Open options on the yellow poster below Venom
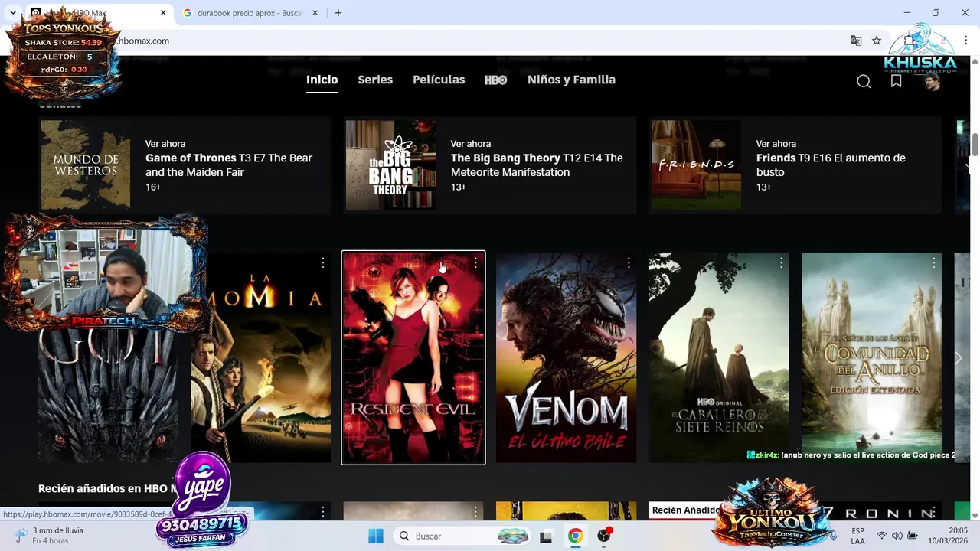Image resolution: width=980 pixels, height=551 pixels. click(628, 511)
